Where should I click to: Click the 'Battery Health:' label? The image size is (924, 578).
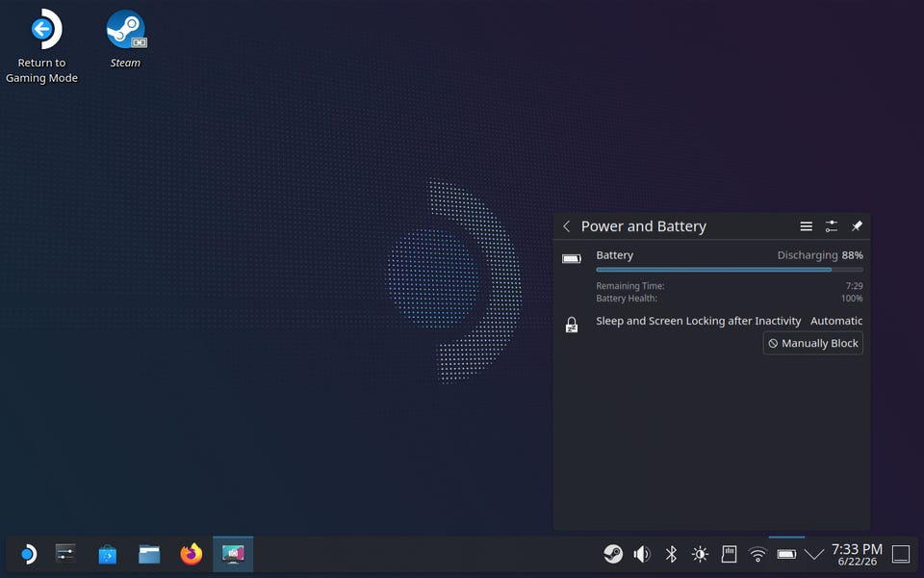click(627, 299)
